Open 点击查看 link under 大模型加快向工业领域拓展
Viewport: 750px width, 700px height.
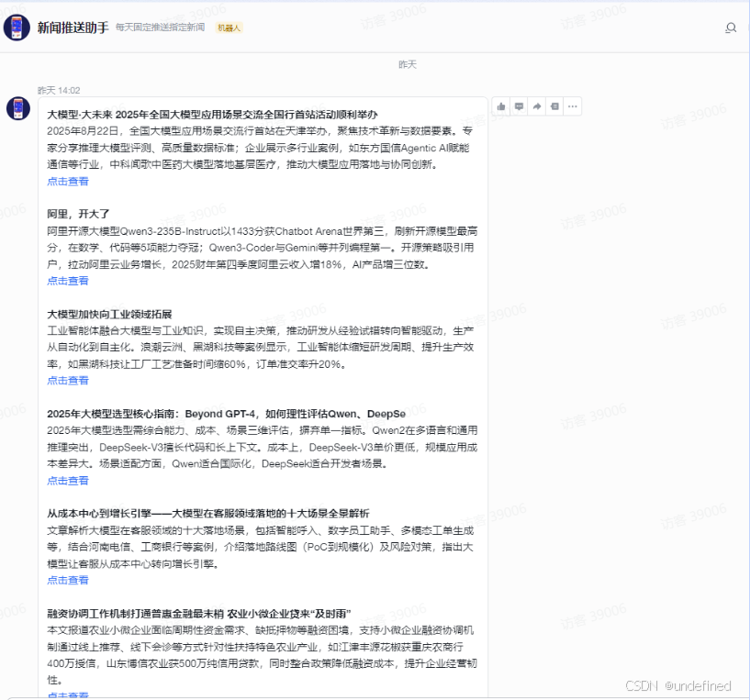click(x=68, y=381)
